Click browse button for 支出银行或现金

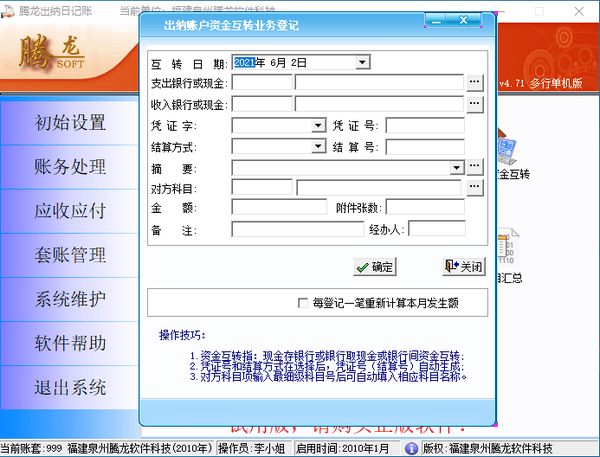tap(475, 82)
